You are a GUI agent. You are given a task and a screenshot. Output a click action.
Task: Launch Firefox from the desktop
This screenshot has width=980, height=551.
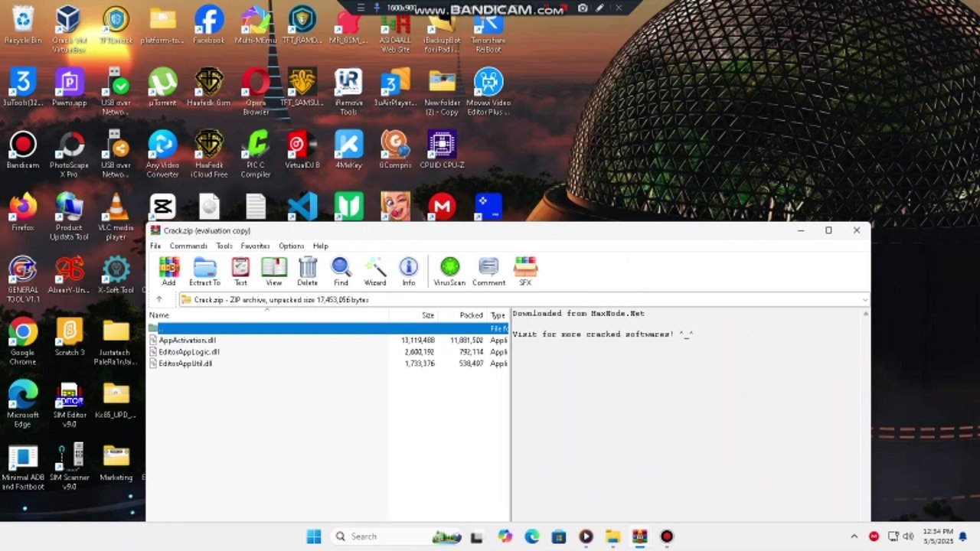pos(23,212)
